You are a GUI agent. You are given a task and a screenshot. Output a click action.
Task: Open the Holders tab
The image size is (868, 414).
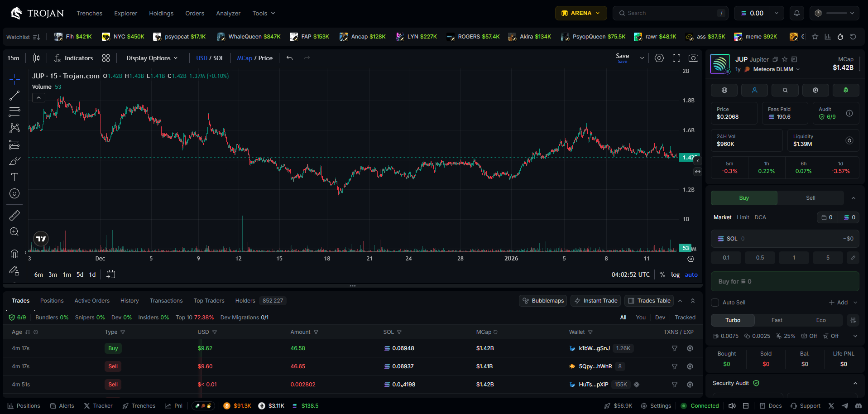click(x=245, y=300)
